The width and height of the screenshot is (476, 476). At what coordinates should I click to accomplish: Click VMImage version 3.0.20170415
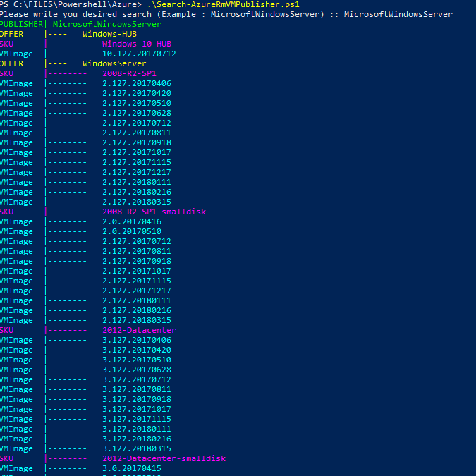click(x=132, y=468)
